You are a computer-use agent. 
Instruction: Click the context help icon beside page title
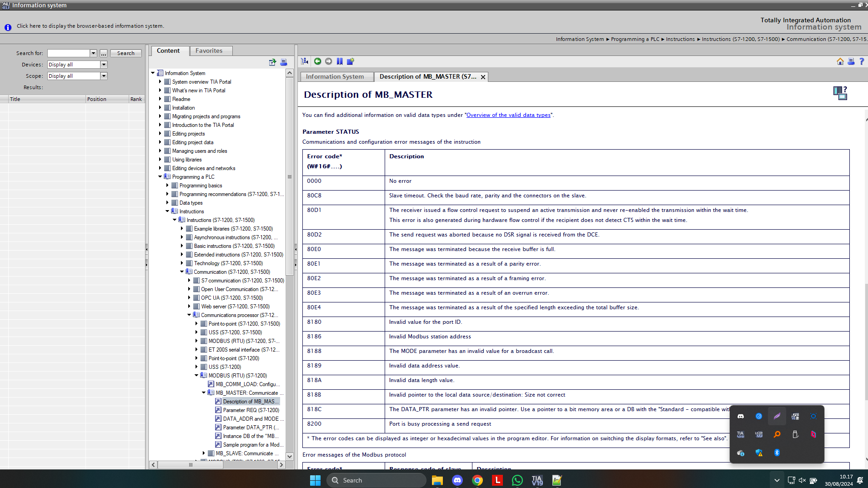click(x=840, y=93)
